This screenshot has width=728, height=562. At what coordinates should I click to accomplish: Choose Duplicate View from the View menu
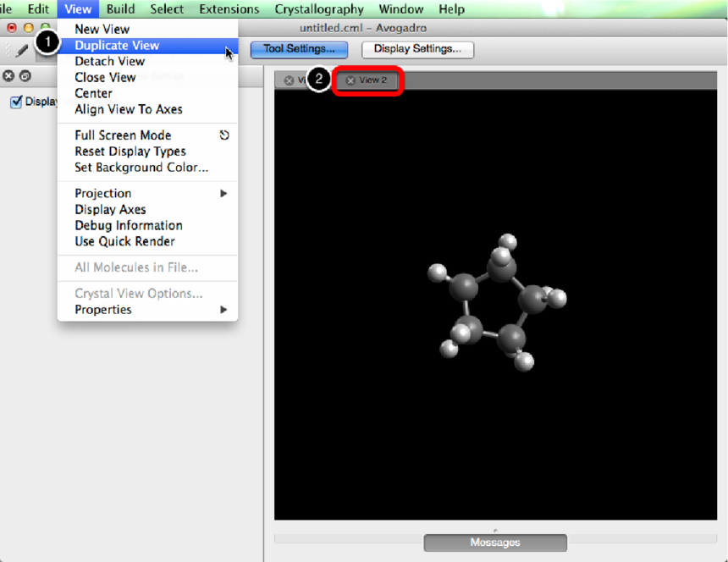pos(117,46)
